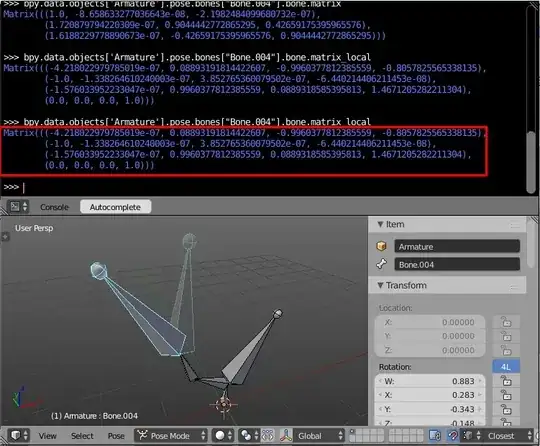540x446 pixels.
Task: Click the Autocomplete button
Action: tap(115, 207)
